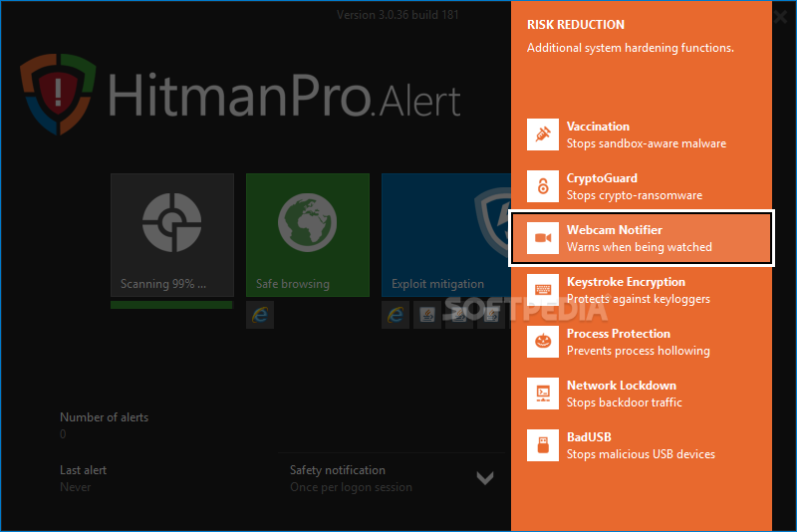Click 'Once per logon session' value
This screenshot has height=532, width=797.
click(x=352, y=487)
